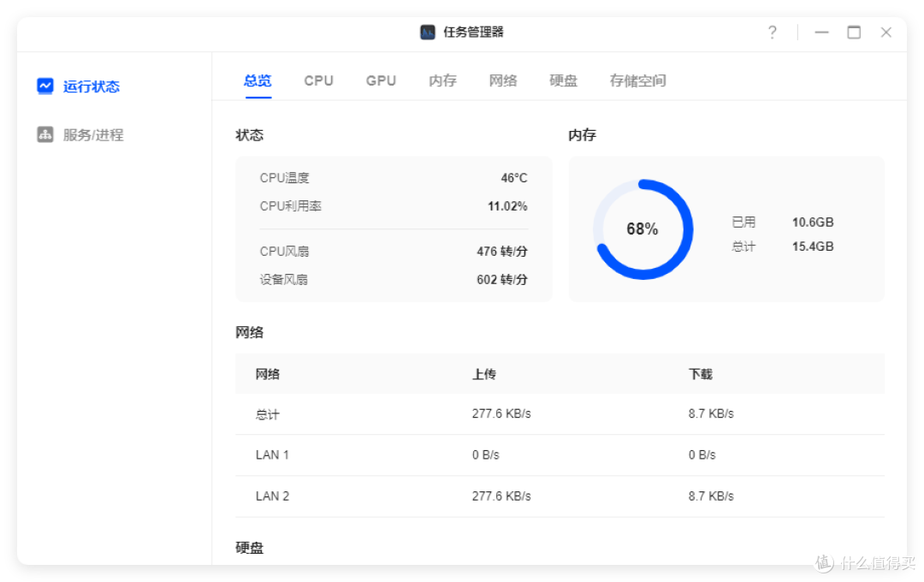This screenshot has width=924, height=582.
Task: Select the LAN 1 row label
Action: (272, 455)
